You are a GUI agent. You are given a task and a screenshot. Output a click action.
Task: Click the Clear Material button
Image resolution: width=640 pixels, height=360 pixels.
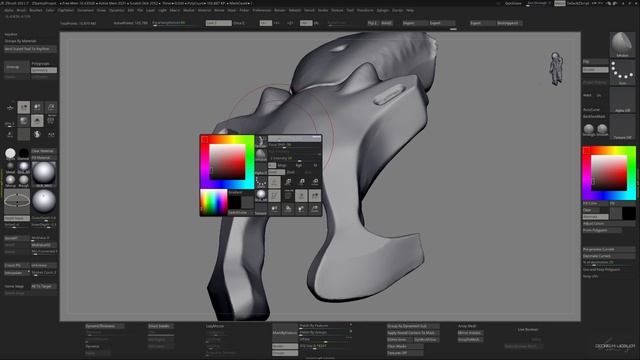tap(44, 151)
